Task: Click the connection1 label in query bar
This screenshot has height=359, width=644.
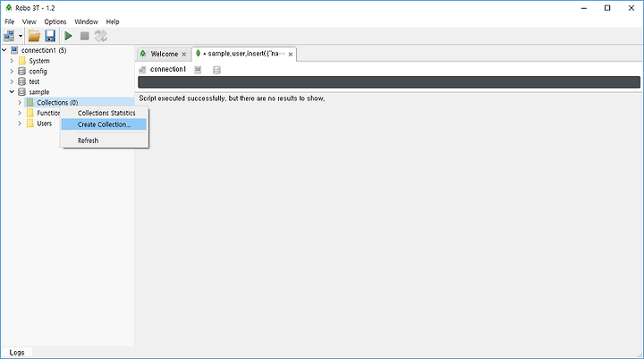Action: coord(168,69)
